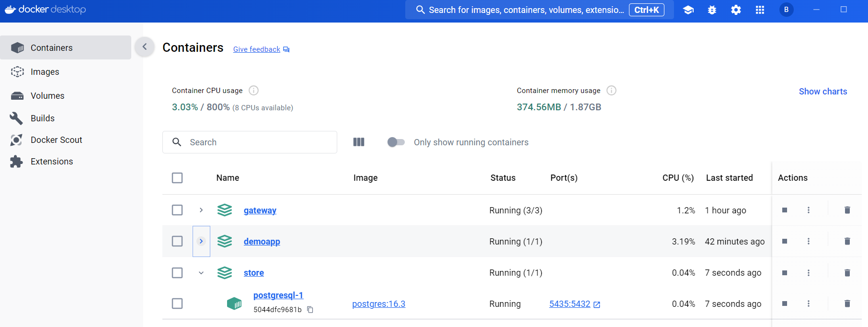The width and height of the screenshot is (868, 327).
Task: Click the Status column header
Action: [x=503, y=178]
